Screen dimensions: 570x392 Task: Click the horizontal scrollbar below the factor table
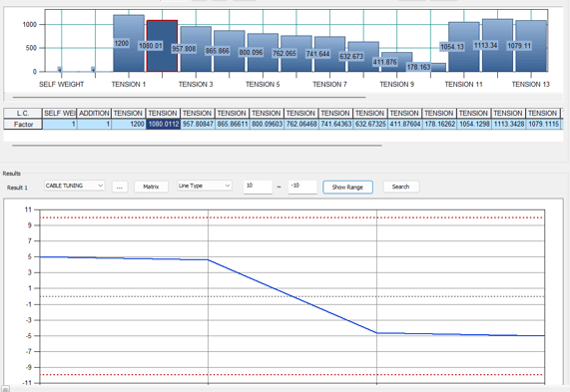tap(197, 146)
